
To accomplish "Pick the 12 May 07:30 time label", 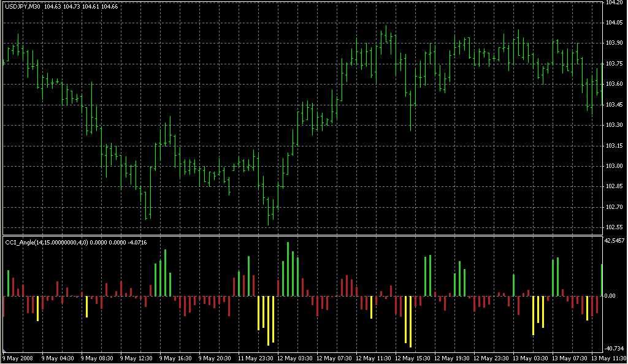I will [334, 358].
